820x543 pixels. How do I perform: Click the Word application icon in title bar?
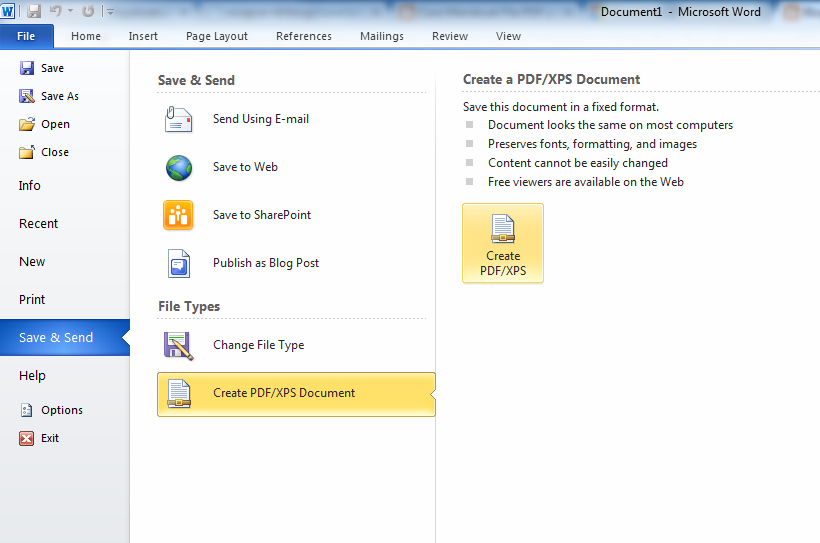coord(8,10)
